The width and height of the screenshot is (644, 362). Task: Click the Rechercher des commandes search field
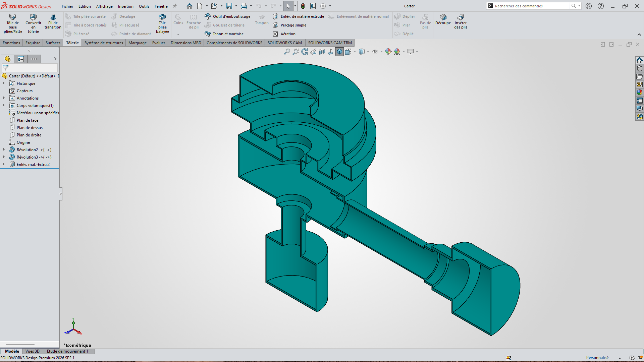pos(532,6)
